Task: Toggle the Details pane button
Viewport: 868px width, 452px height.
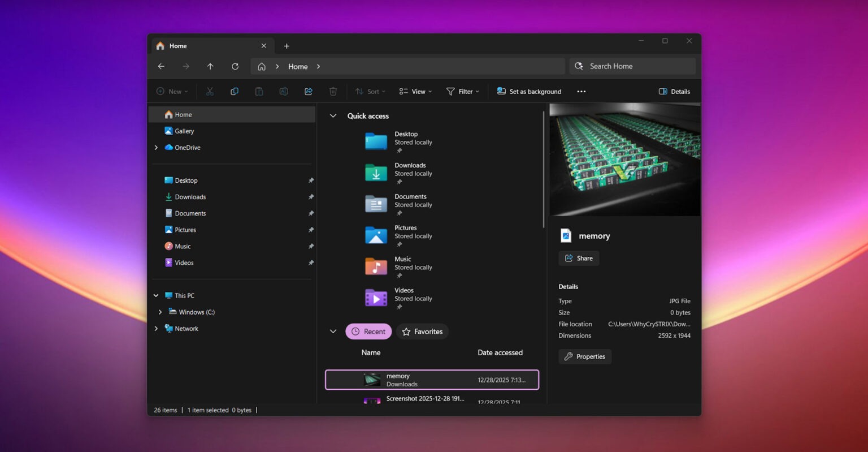Action: point(674,92)
